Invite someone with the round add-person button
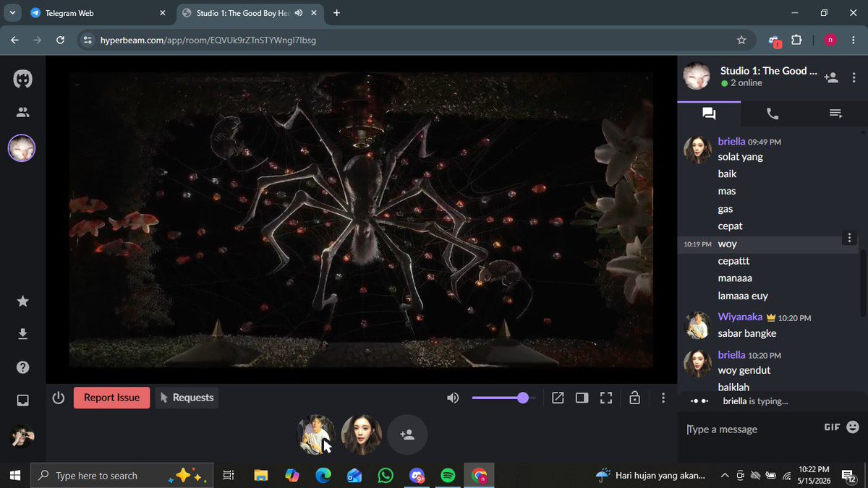This screenshot has height=488, width=868. coord(407,435)
